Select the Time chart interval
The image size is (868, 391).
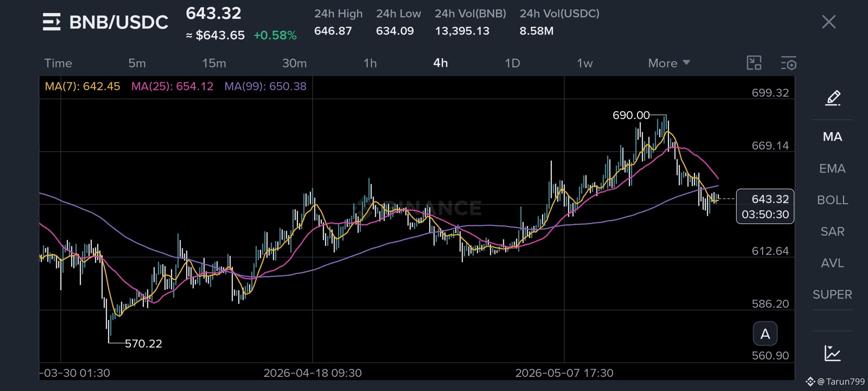pyautogui.click(x=58, y=63)
